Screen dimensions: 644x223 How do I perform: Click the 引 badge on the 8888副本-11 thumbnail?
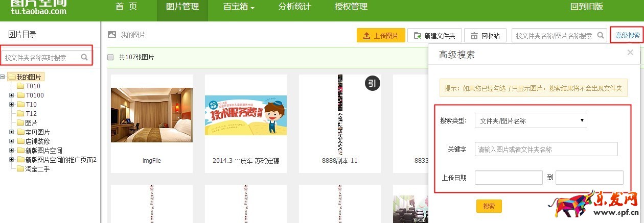[373, 84]
